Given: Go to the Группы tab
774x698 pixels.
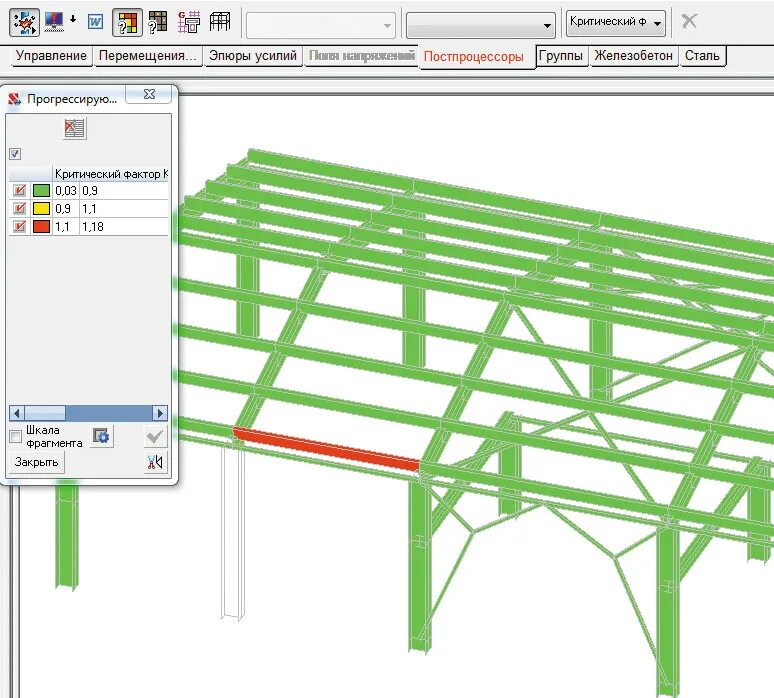Looking at the screenshot, I should [x=561, y=56].
